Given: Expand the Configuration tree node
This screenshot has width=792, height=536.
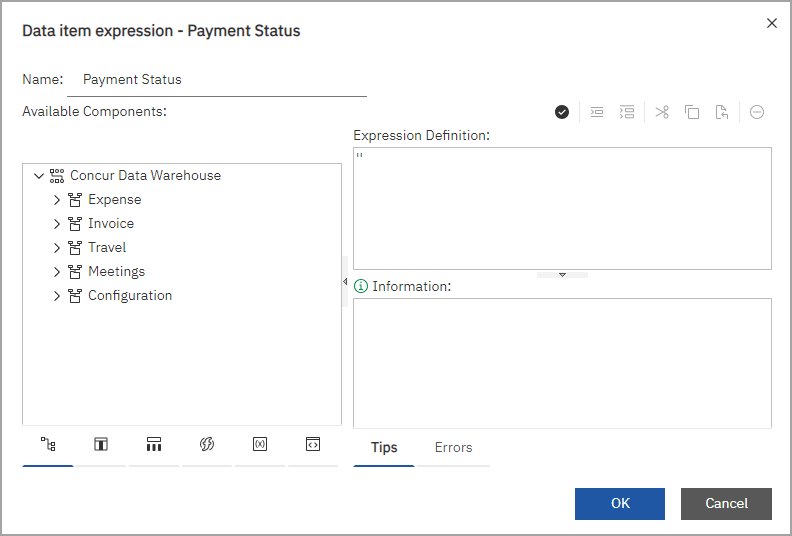Looking at the screenshot, I should (x=57, y=296).
